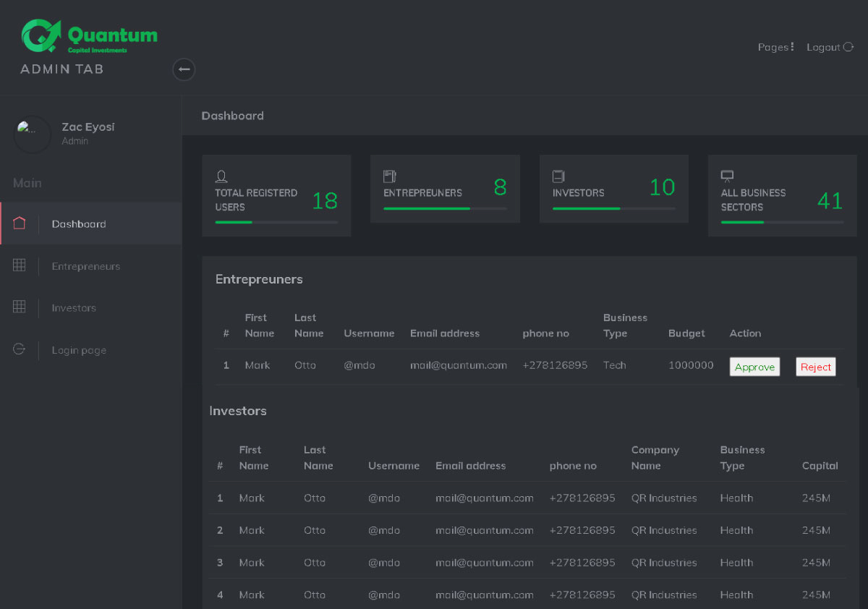Click the Login page icon in sidebar
Screen dimensions: 868x609
pyautogui.click(x=20, y=349)
